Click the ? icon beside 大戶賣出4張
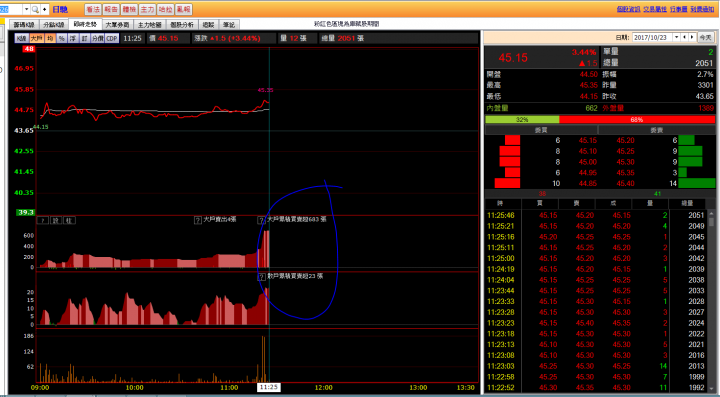 click(198, 220)
